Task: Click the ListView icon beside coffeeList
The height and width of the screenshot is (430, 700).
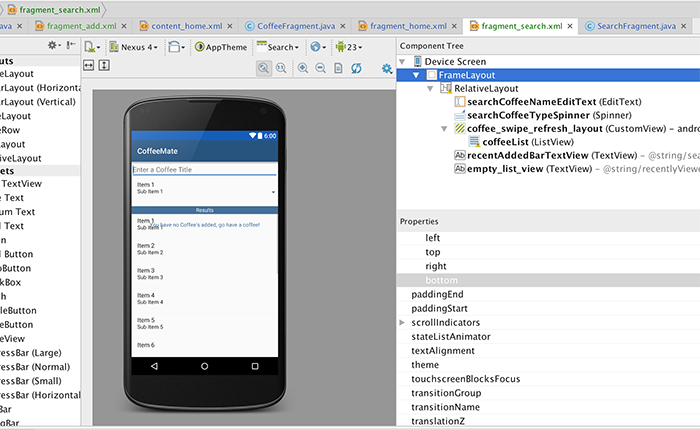Action: point(474,142)
